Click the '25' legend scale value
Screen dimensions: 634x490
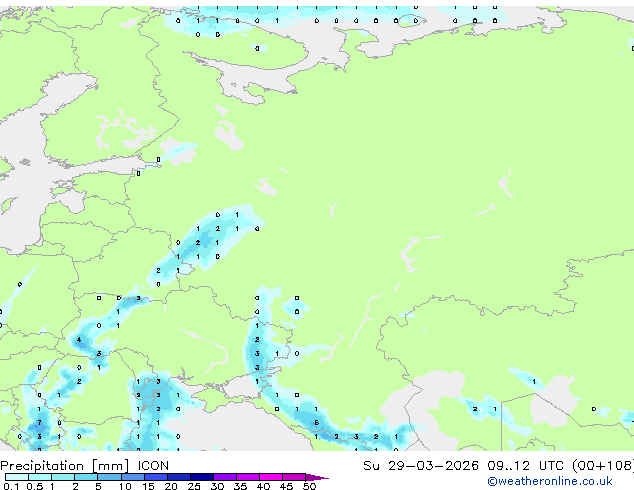click(x=194, y=486)
